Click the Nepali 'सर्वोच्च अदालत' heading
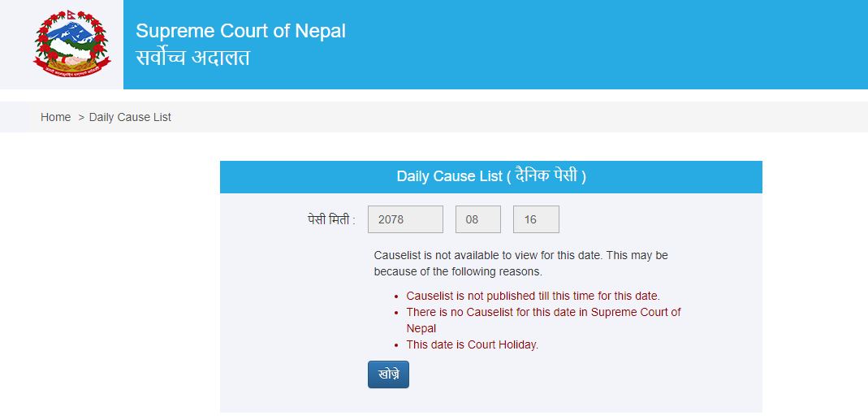 [192, 58]
